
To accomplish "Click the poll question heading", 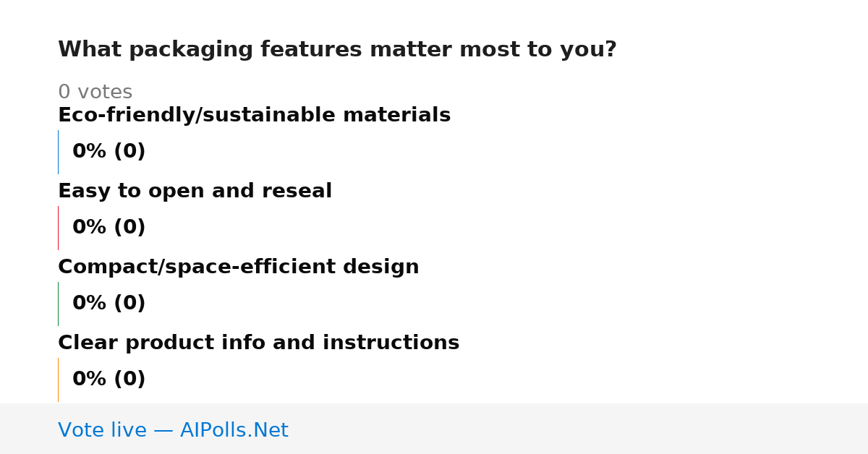I will (337, 50).
